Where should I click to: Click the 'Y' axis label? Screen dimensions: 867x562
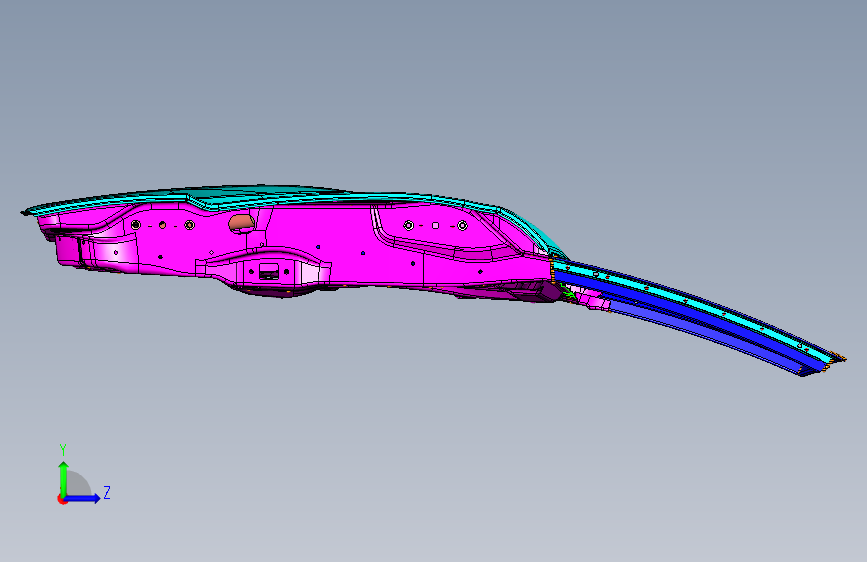click(63, 450)
